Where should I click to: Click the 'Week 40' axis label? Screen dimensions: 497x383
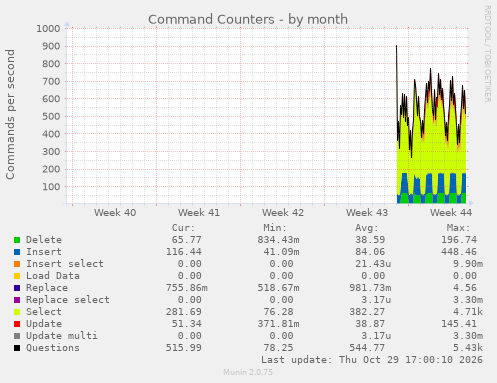115,213
